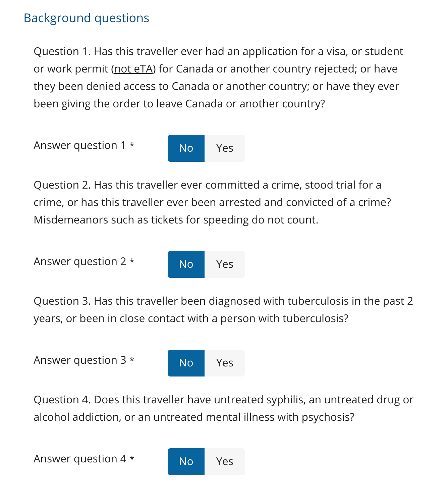Click the Background questions heading
Image resolution: width=448 pixels, height=502 pixels.
[87, 18]
